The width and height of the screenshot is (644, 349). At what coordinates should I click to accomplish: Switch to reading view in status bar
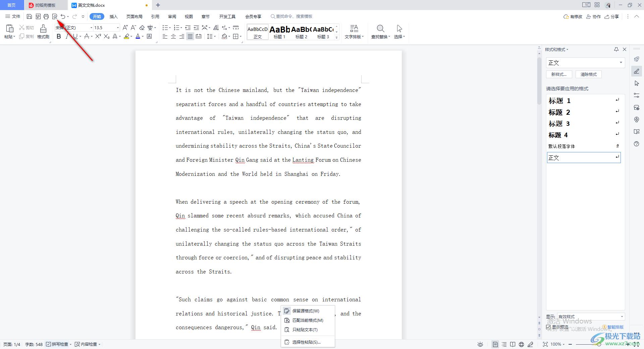click(x=513, y=344)
